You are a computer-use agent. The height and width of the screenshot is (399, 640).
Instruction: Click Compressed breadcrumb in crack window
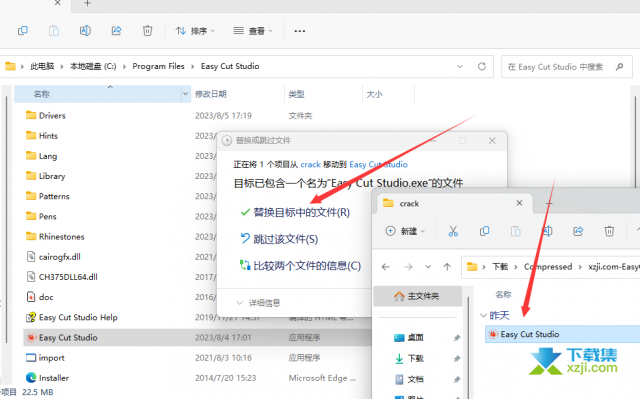[x=548, y=267]
